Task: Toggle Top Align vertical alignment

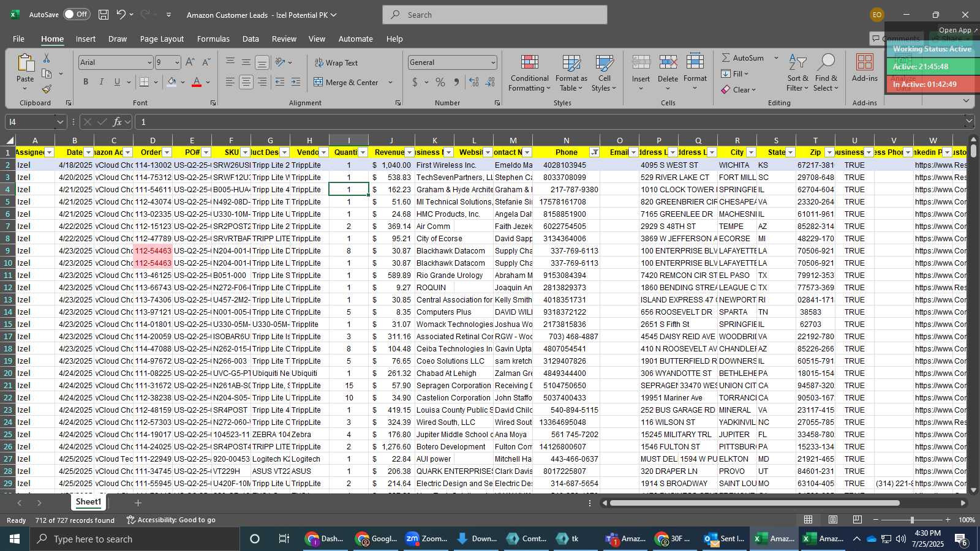Action: pos(230,62)
